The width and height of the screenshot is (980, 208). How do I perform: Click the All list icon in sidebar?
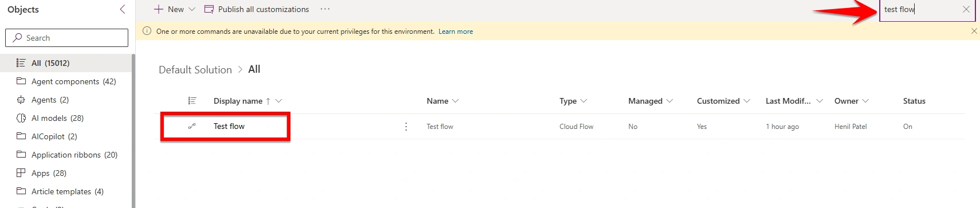(x=21, y=63)
